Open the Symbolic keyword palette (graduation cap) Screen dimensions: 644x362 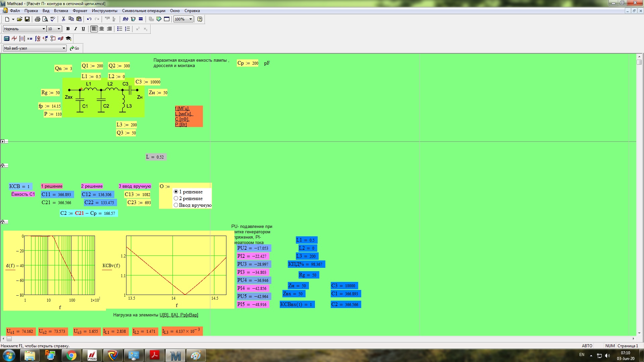(x=68, y=39)
